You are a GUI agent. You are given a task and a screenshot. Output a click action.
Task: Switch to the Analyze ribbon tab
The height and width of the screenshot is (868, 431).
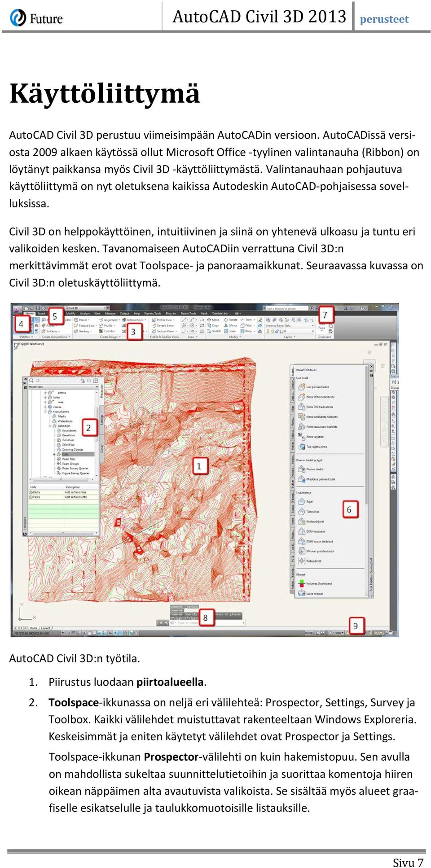(x=85, y=314)
